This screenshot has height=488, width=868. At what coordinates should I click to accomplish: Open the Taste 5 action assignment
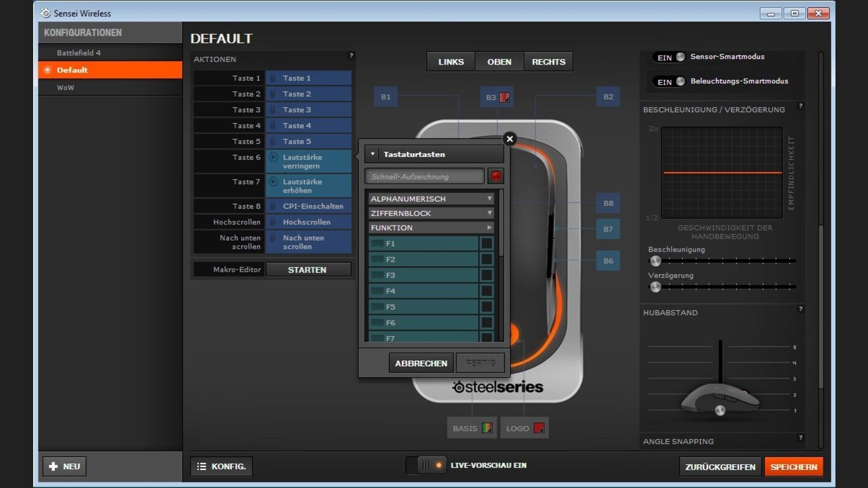coord(308,141)
